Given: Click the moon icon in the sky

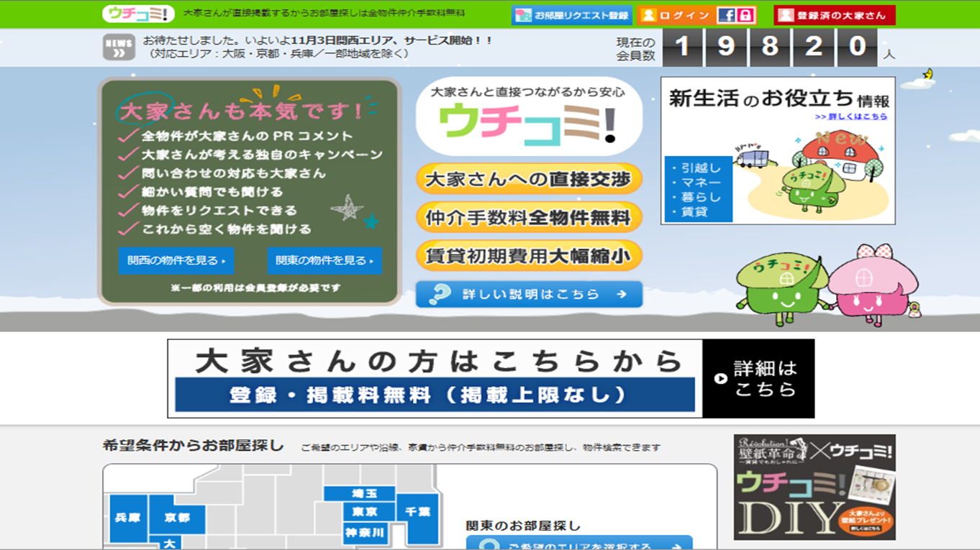Looking at the screenshot, I should click(x=928, y=73).
